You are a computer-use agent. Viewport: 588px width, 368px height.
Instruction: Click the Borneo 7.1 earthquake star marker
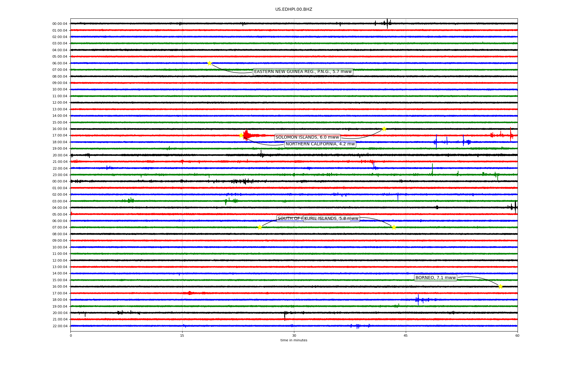coord(500,286)
